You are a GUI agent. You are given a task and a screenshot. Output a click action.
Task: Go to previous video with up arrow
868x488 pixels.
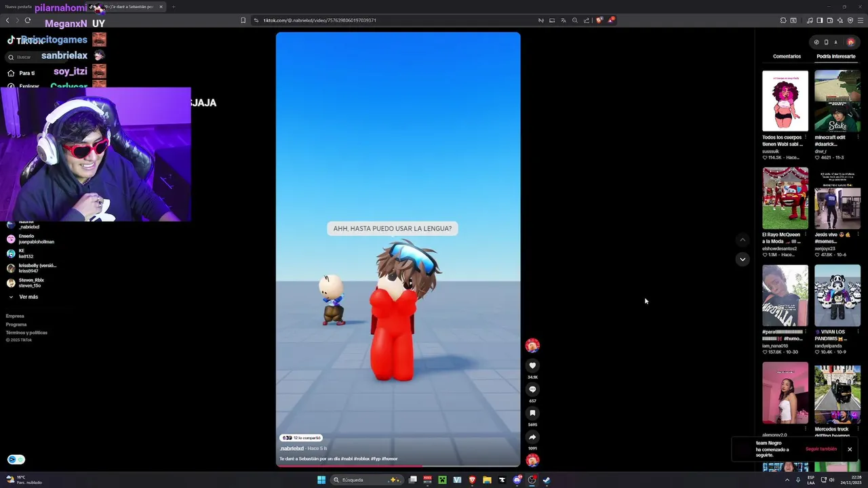(743, 239)
